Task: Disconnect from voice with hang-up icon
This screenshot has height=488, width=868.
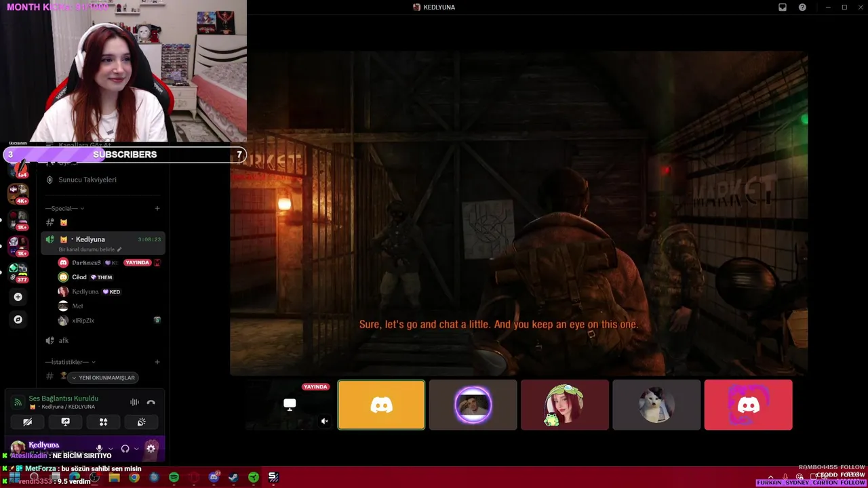Action: click(x=151, y=402)
